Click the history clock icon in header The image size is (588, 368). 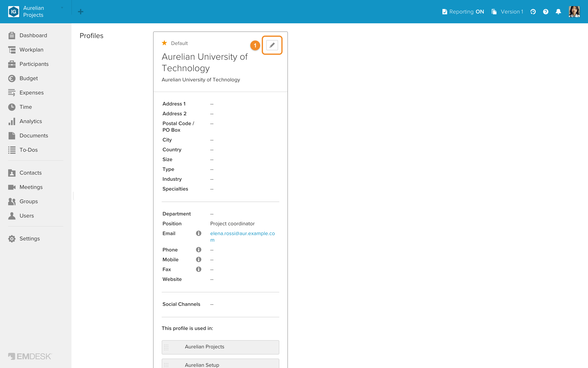(533, 12)
